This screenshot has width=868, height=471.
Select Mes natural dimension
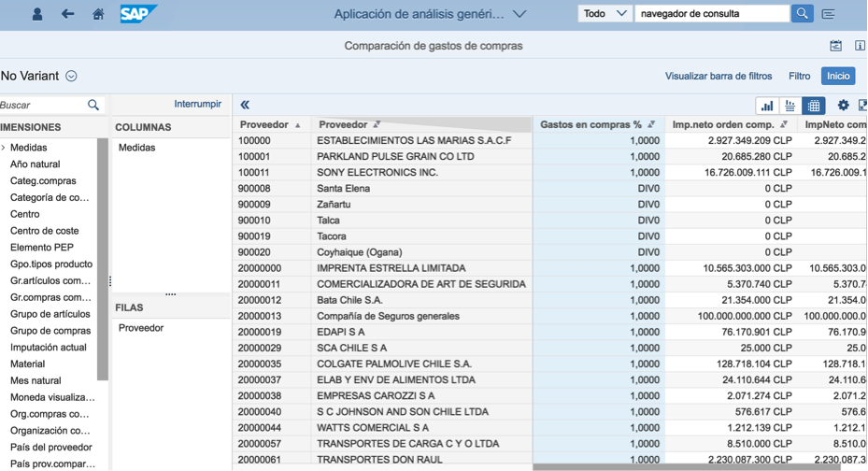point(36,380)
